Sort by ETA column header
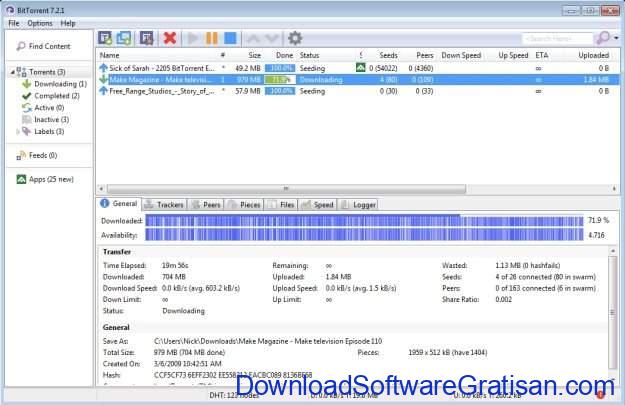 tap(542, 55)
